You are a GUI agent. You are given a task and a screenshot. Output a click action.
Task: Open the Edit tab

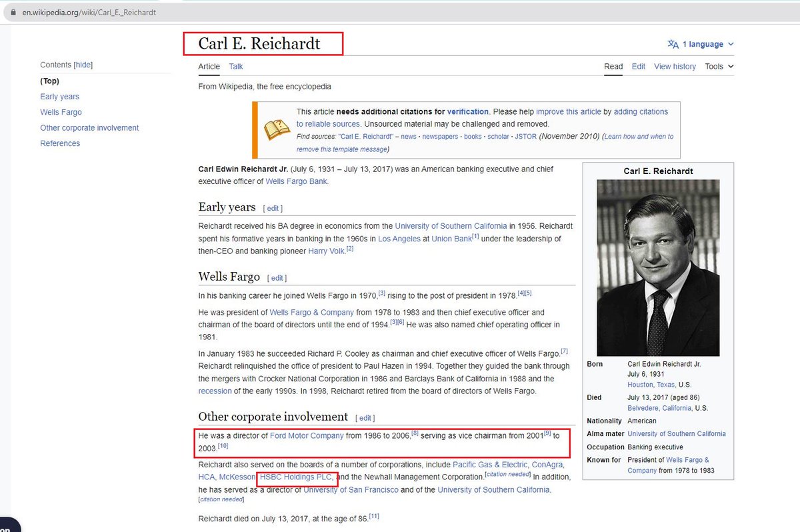tap(639, 67)
